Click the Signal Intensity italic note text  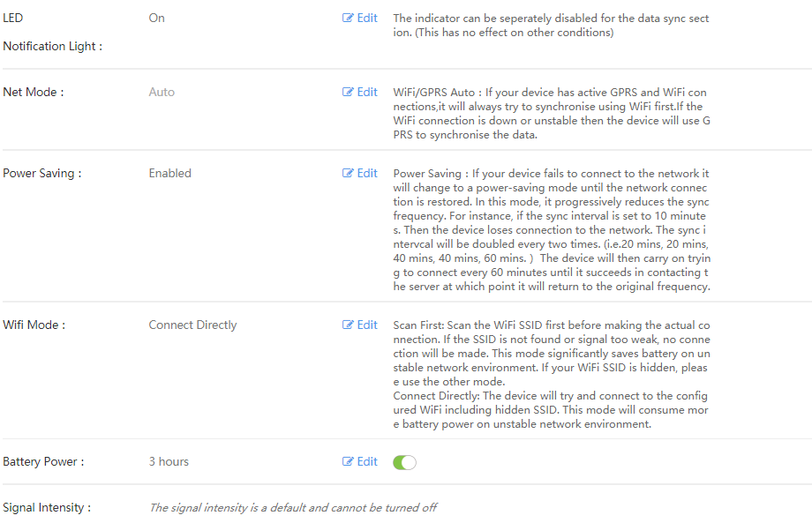pyautogui.click(x=293, y=507)
